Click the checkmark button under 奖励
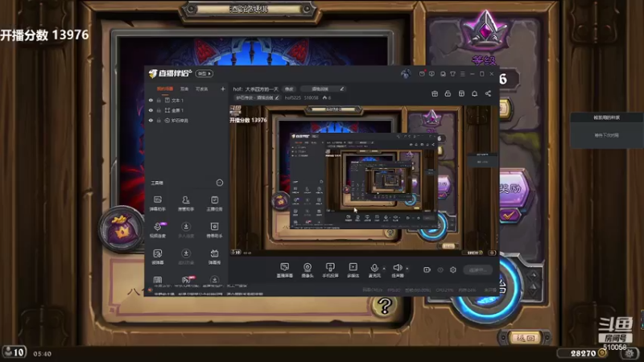Image resolution: width=644 pixels, height=362 pixels. (x=510, y=216)
